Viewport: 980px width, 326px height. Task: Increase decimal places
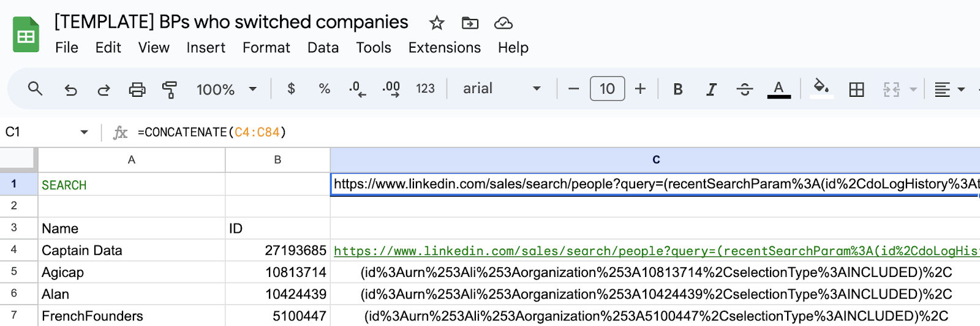tap(391, 89)
